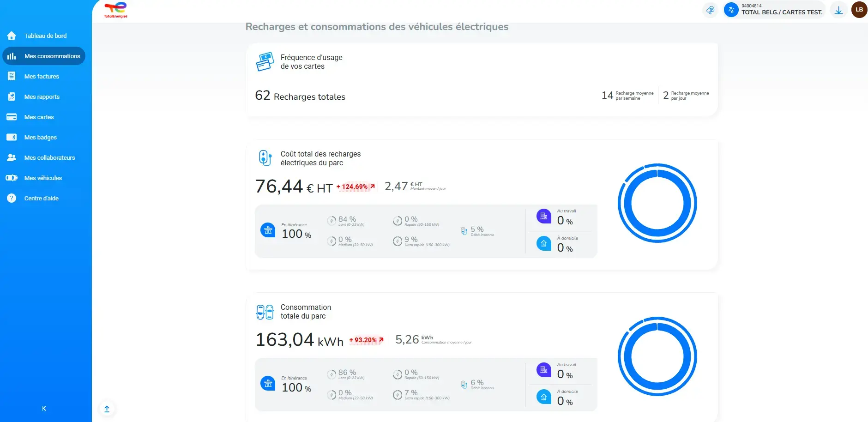The height and width of the screenshot is (422, 868).
Task: Select the Mes consommations chart icon
Action: [x=11, y=55]
